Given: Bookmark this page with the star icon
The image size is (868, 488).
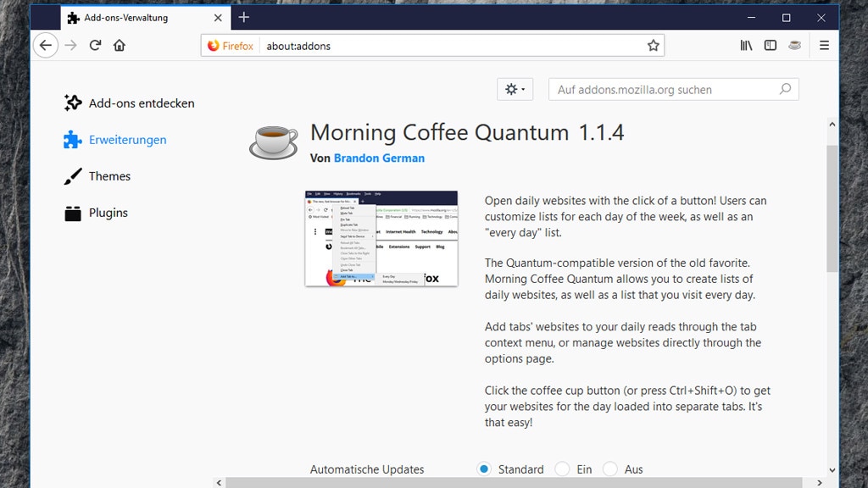Looking at the screenshot, I should [654, 46].
